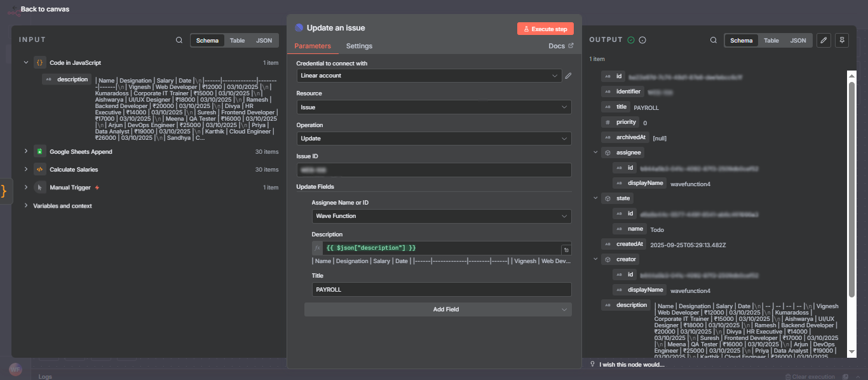
Task: Expand the Google Sheets Append input item
Action: [x=25, y=151]
